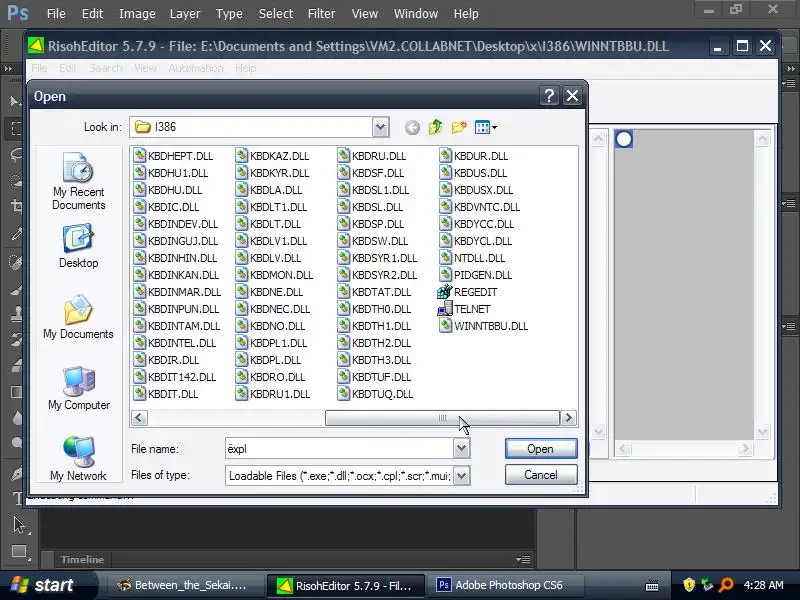Open Photoshop Help menu
Screen dimensions: 800x600
point(466,14)
